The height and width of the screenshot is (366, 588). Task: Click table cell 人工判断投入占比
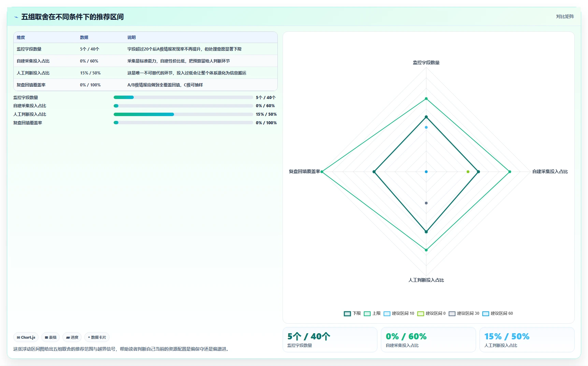click(33, 73)
